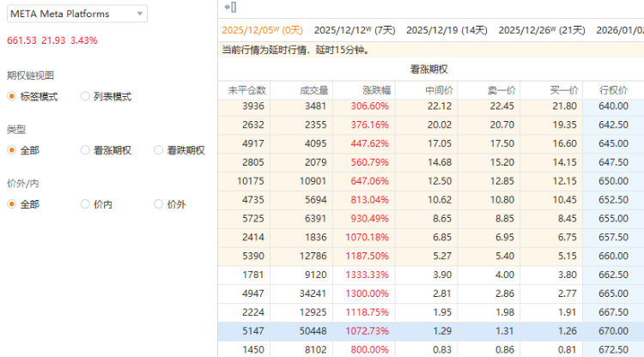The width and height of the screenshot is (644, 357).
Task: Click the 306.60% change value
Action: 369,106
